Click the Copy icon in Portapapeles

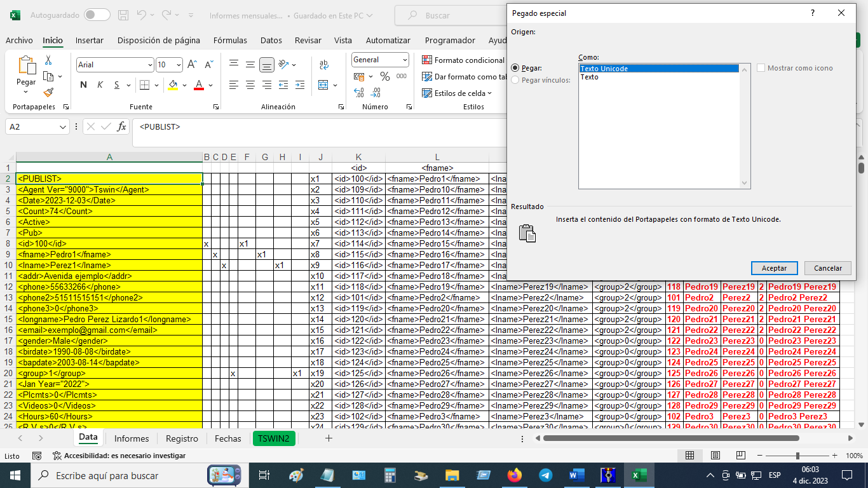pos(48,76)
